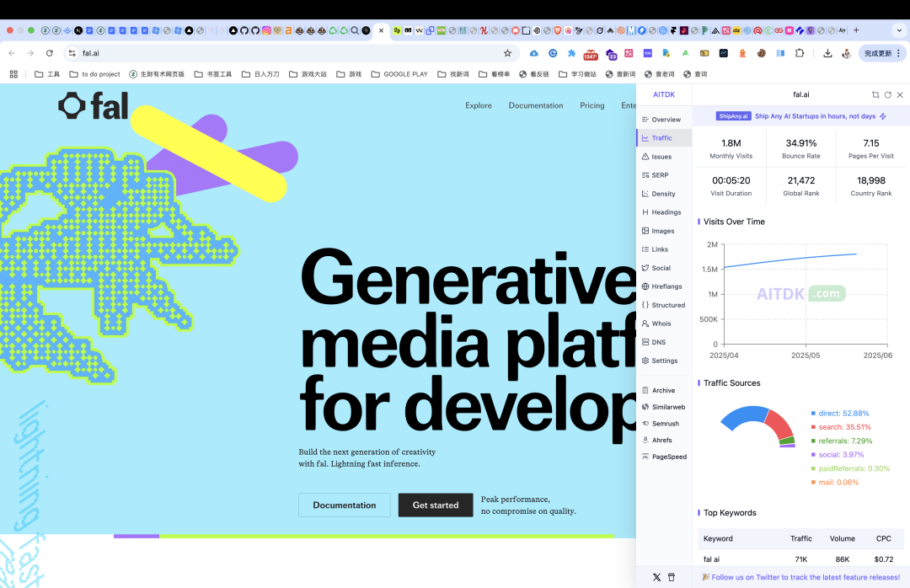Open Chrome downloads

point(827,53)
